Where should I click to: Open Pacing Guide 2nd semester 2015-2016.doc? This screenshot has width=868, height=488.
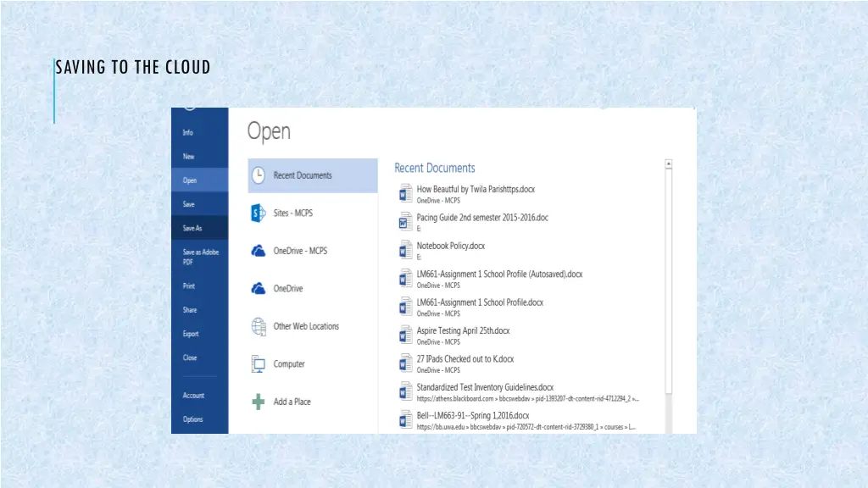482,218
